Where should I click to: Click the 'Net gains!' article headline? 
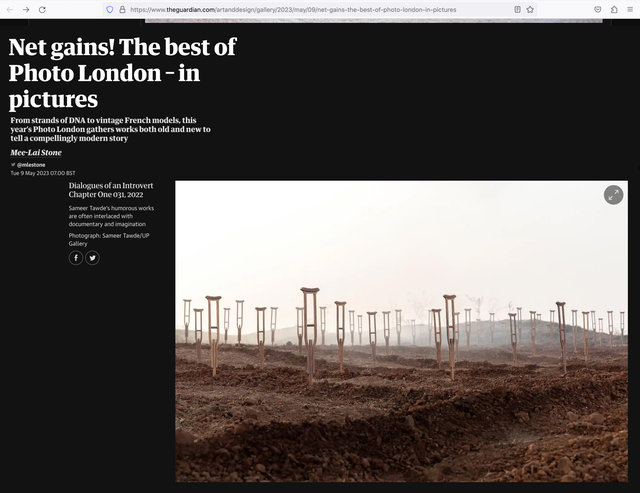pyautogui.click(x=122, y=73)
